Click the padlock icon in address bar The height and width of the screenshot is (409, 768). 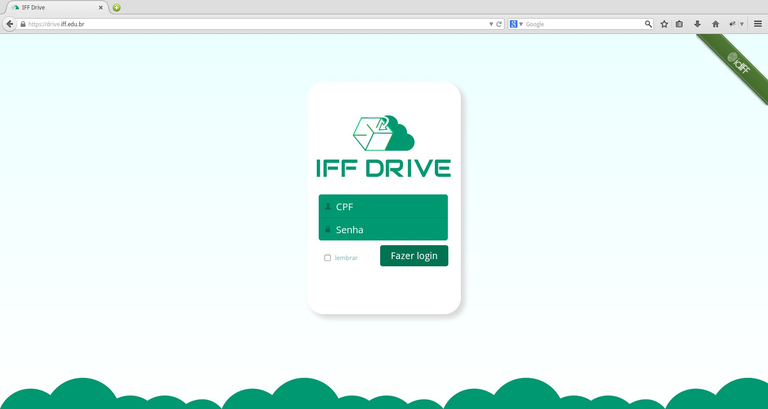[23, 24]
